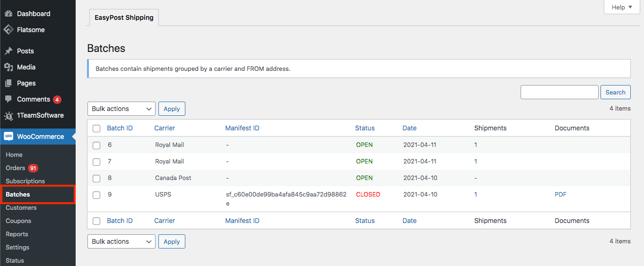Click the Comments speech bubble icon
This screenshot has width=644, height=266.
coord(9,99)
